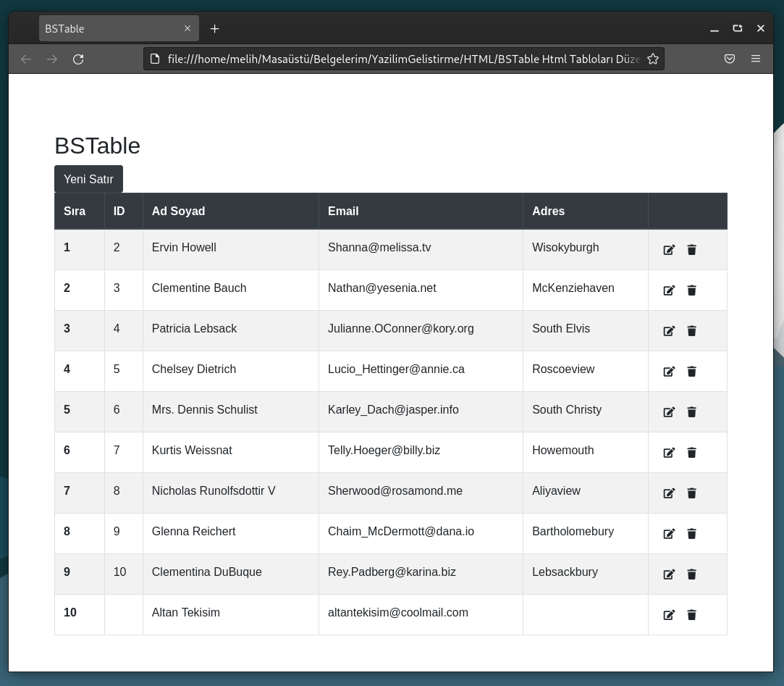Delete the Patricia Lebsack row
This screenshot has height=686, width=784.
click(691, 331)
